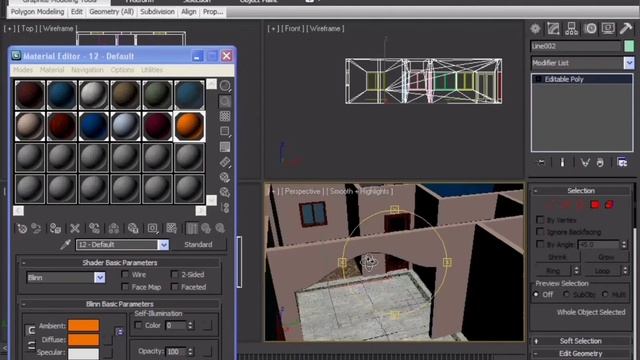Assign Material to Selection icon

[55, 229]
